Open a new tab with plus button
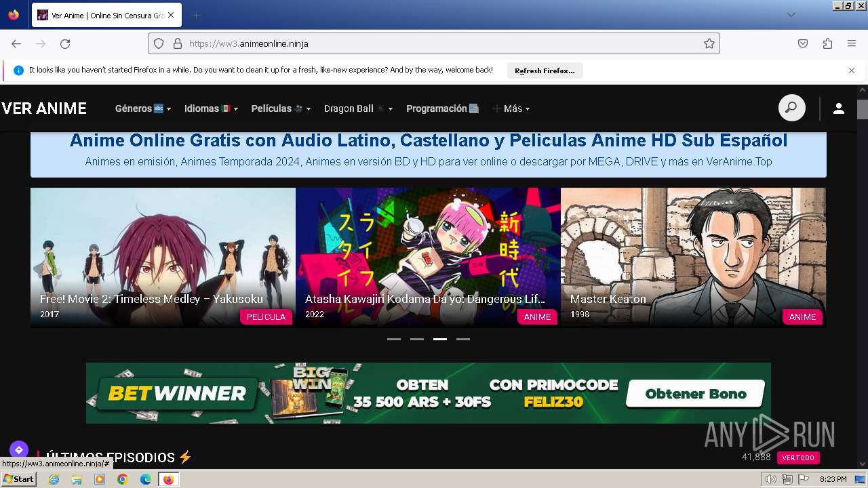This screenshot has height=488, width=868. point(196,15)
